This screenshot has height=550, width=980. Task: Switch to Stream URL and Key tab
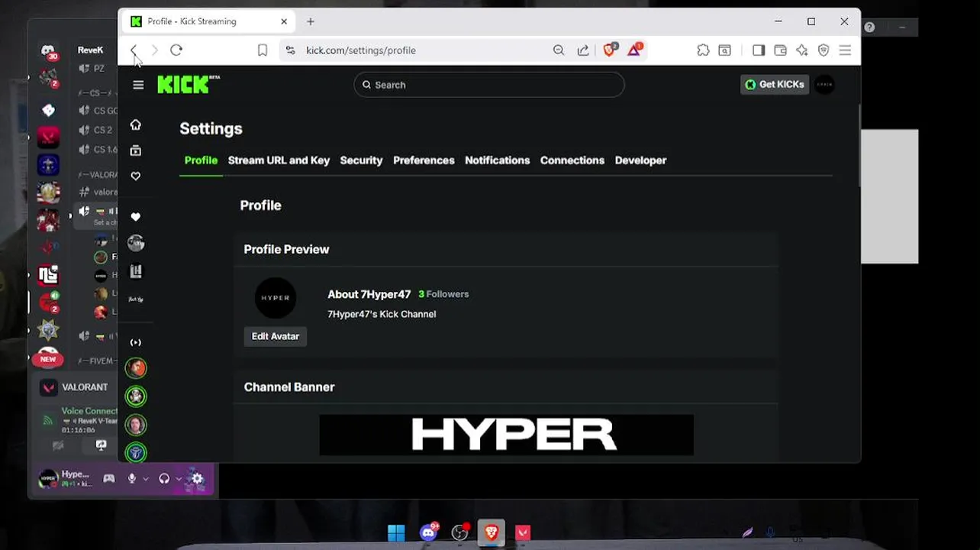tap(279, 160)
